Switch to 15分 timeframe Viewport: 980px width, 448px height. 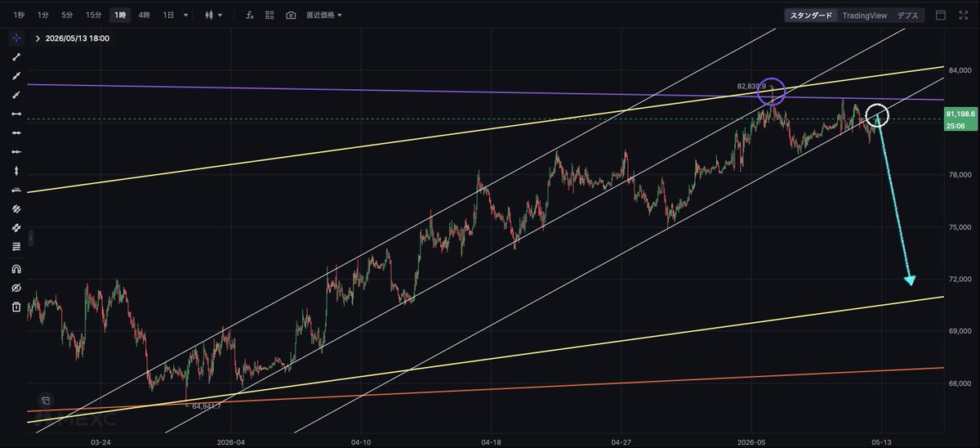(x=94, y=15)
